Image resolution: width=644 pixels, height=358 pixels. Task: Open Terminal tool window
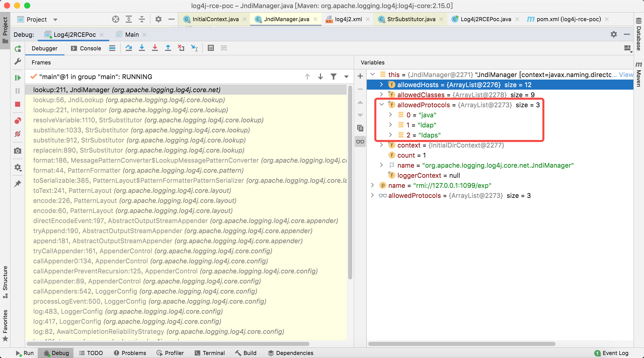coord(210,353)
